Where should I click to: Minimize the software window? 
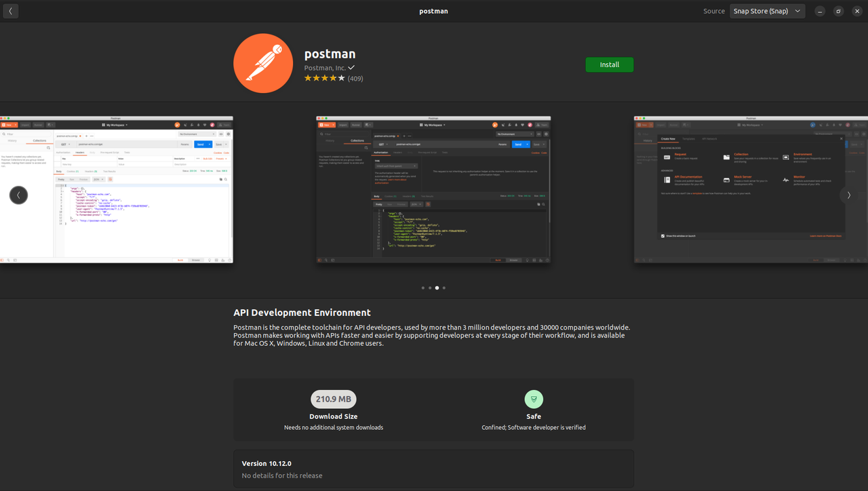pyautogui.click(x=821, y=11)
